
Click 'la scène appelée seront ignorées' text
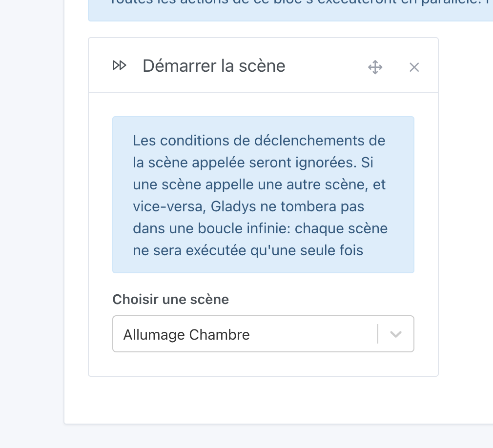pos(244,163)
